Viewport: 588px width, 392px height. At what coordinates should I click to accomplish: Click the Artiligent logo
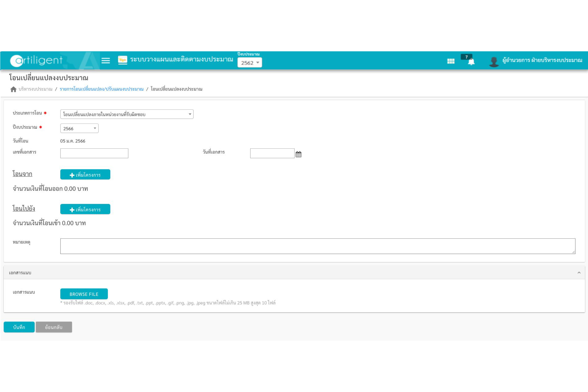tap(36, 61)
